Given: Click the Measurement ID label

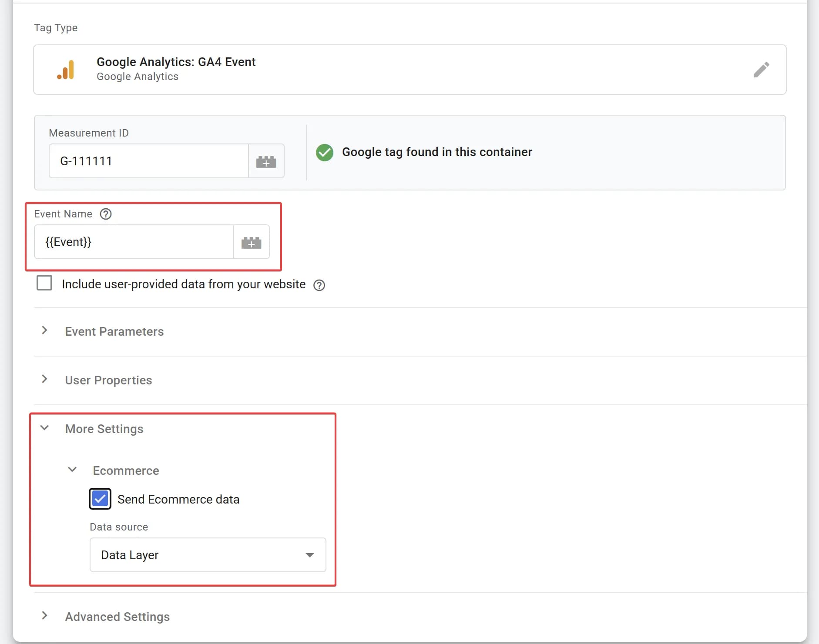Looking at the screenshot, I should click(89, 133).
